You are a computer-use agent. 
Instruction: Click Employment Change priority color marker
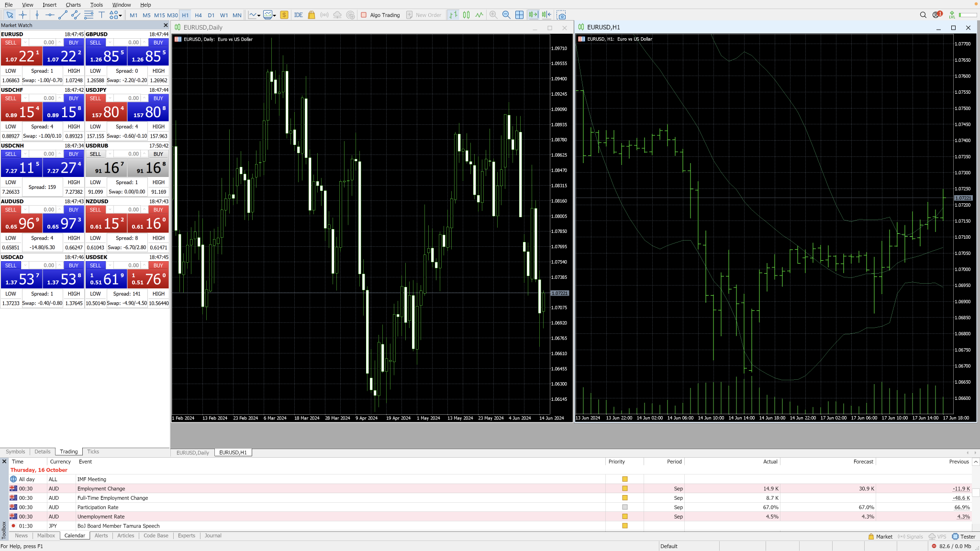pyautogui.click(x=624, y=488)
